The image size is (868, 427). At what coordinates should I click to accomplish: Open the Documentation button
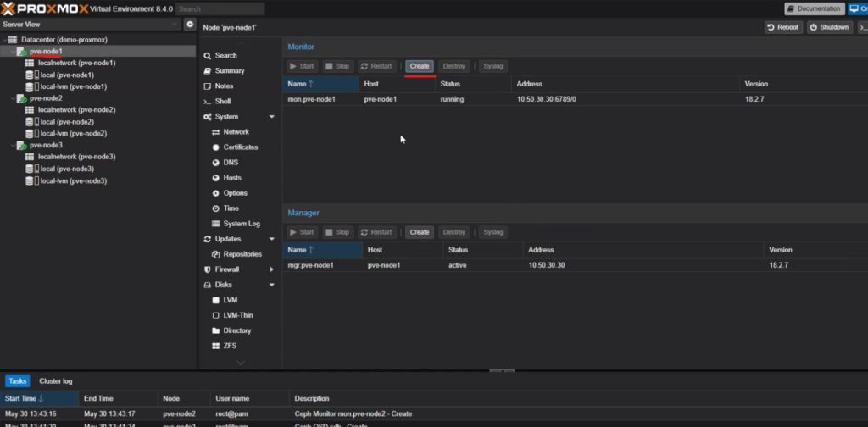(x=815, y=8)
